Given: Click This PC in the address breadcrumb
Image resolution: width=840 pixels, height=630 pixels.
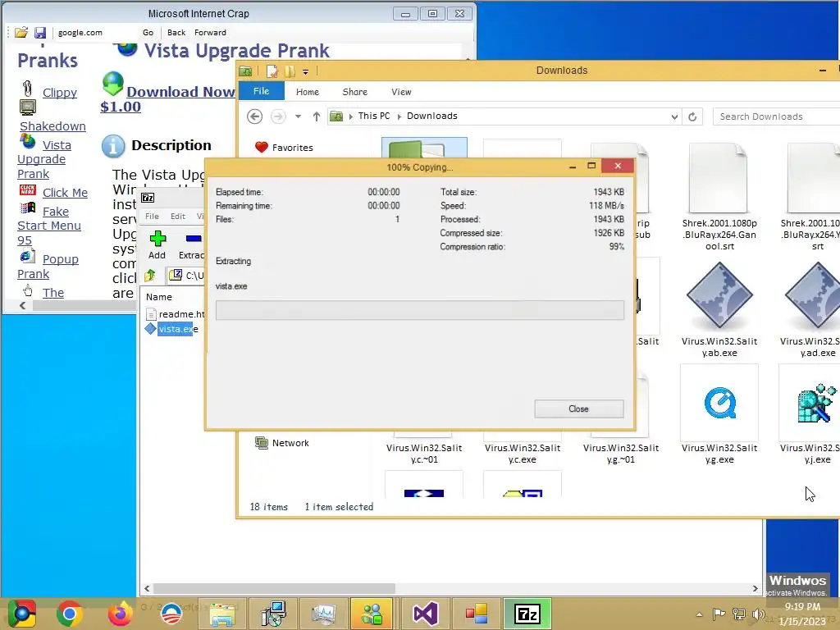Looking at the screenshot, I should tap(374, 116).
